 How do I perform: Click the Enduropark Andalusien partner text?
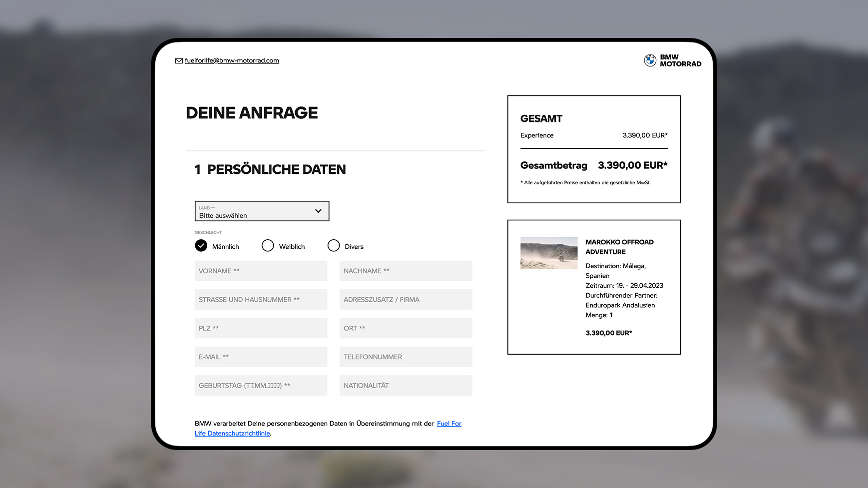click(x=620, y=305)
